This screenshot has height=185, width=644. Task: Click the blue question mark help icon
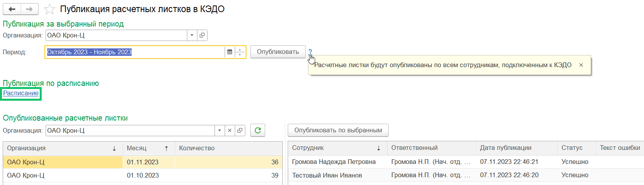310,52
